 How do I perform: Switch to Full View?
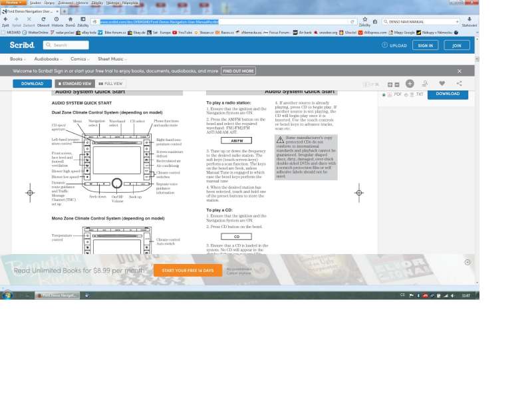(x=110, y=84)
